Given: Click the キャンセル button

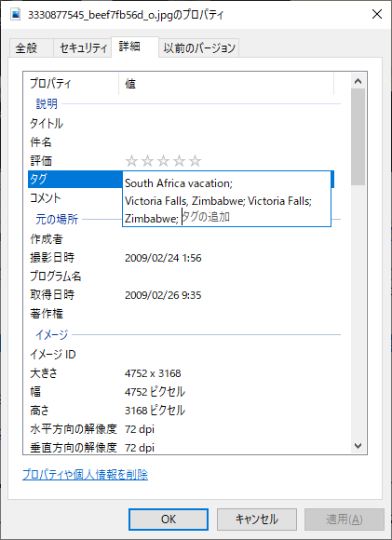Looking at the screenshot, I should [257, 520].
